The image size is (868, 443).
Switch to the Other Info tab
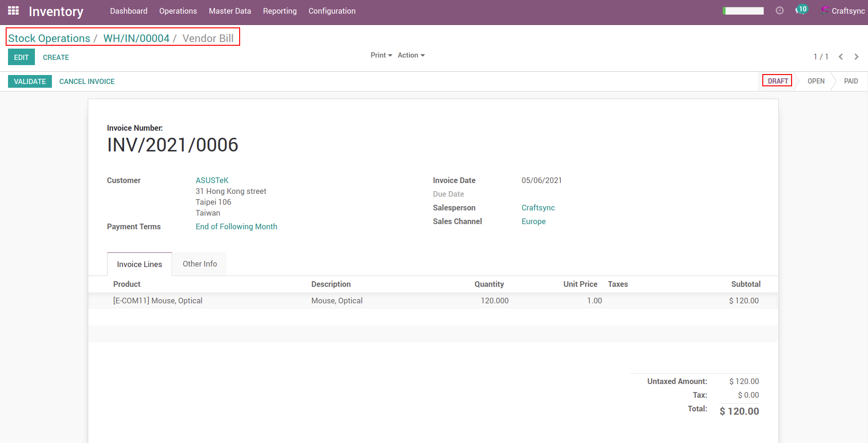(x=200, y=264)
